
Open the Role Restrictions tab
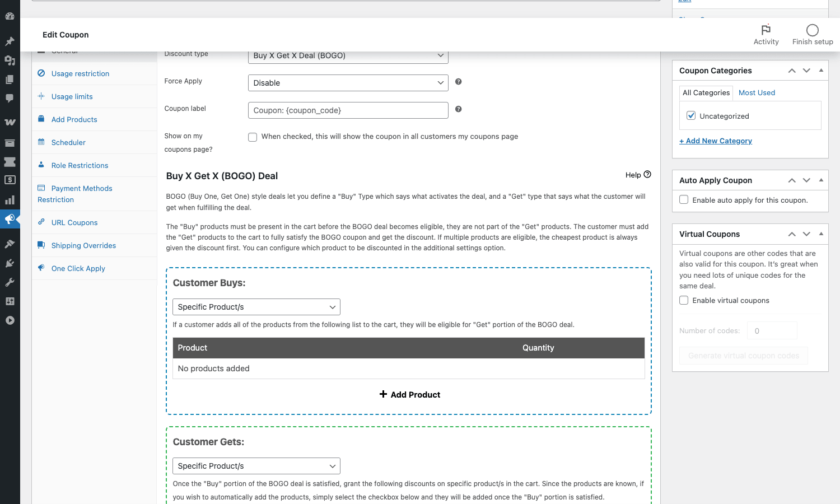(x=94, y=165)
